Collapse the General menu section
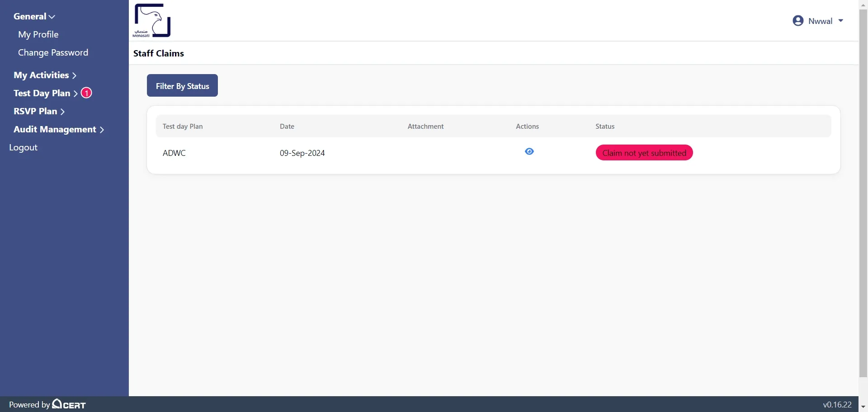The width and height of the screenshot is (868, 412). [34, 17]
